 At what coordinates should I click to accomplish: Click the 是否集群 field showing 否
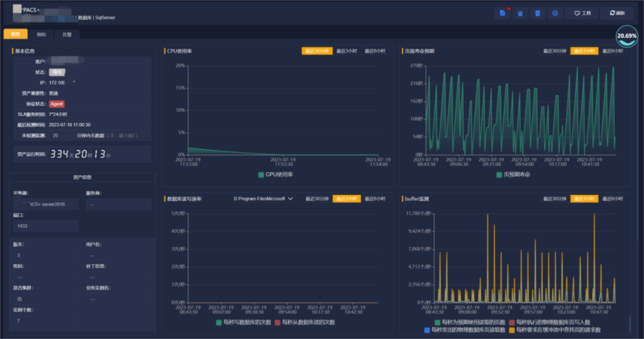pyautogui.click(x=45, y=299)
